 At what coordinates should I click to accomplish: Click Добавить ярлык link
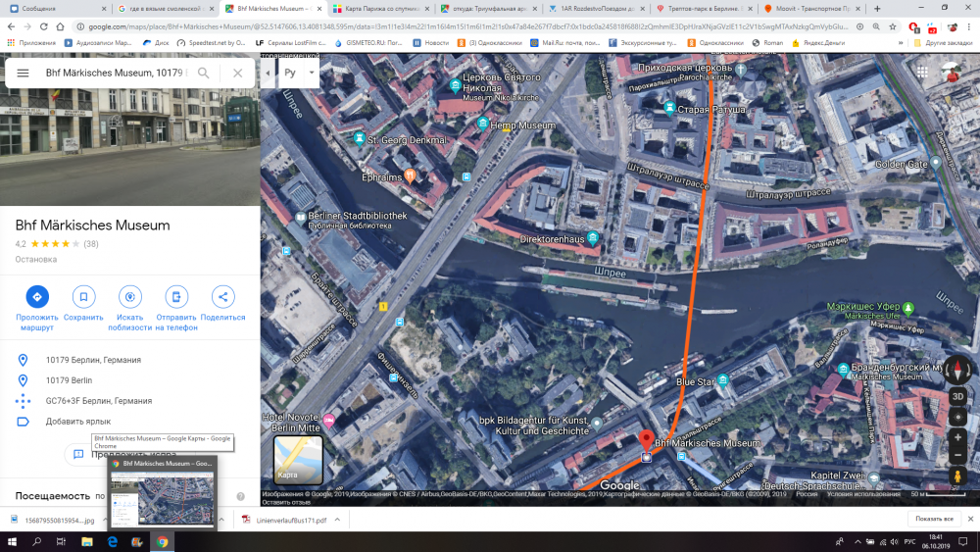(78, 422)
